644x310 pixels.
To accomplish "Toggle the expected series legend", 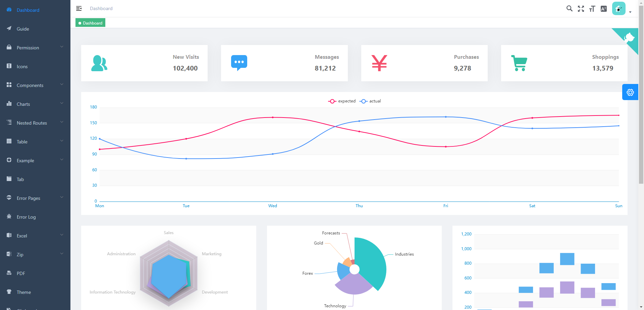I will (x=342, y=101).
